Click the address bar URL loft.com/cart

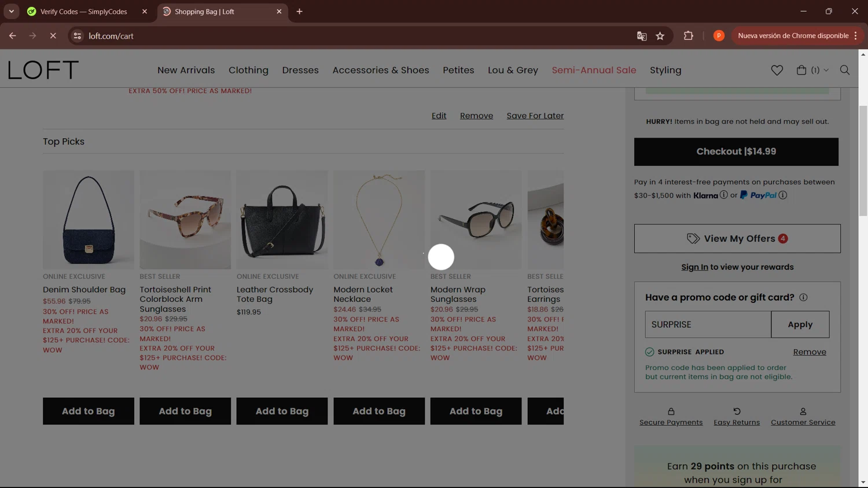click(x=111, y=36)
